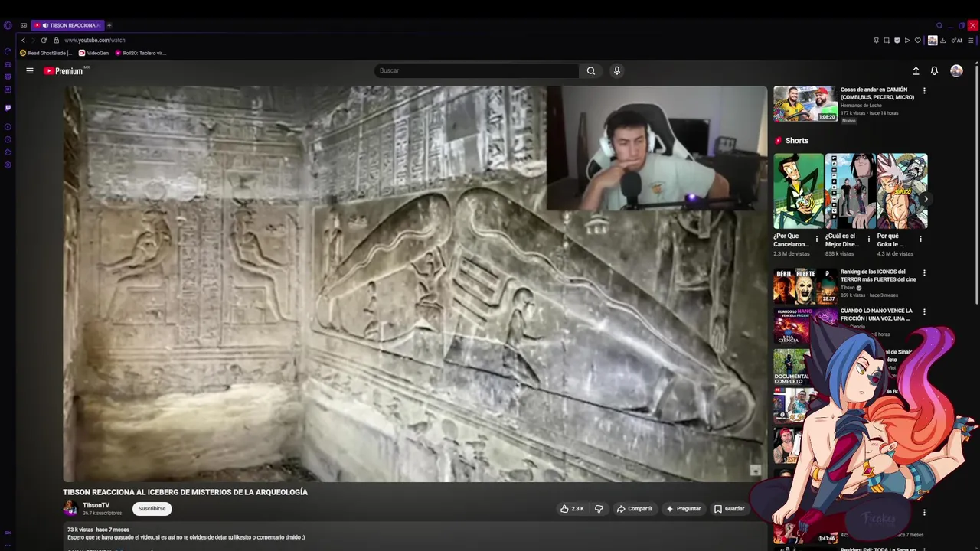Viewport: 980px width, 551px height.
Task: Switch to TIBSON REACCIONA browser tab
Action: (x=67, y=25)
